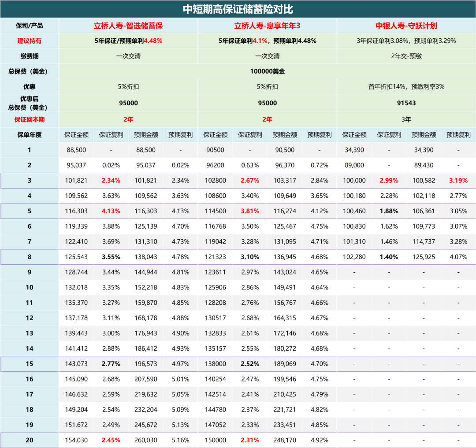Select the 91543 discounted premium cell
This screenshot has height=448, width=476.
(406, 104)
